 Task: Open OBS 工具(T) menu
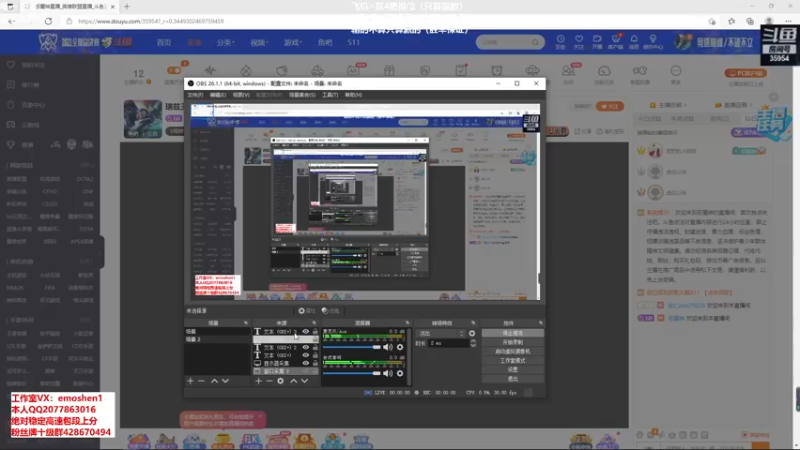point(330,95)
